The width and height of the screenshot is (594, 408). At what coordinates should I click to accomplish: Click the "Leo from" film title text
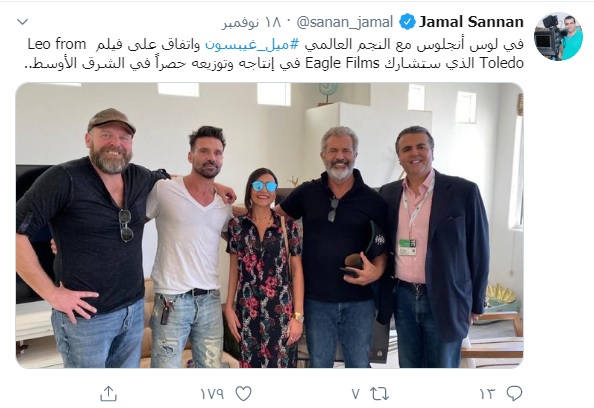coord(57,44)
